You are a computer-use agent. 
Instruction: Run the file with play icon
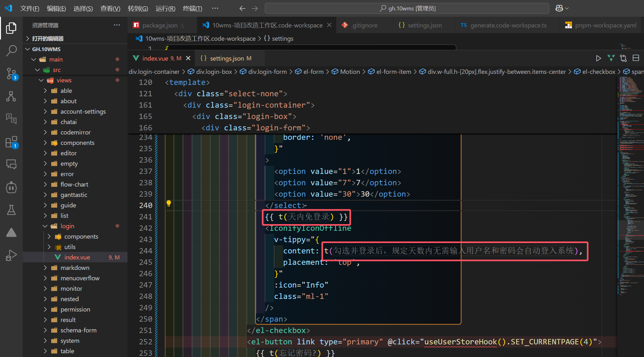598,58
